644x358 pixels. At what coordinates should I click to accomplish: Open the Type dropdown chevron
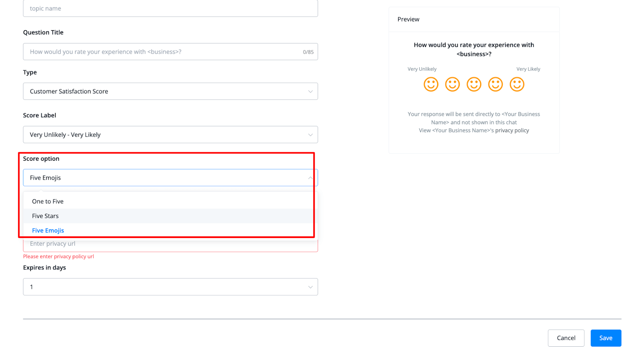click(x=310, y=91)
